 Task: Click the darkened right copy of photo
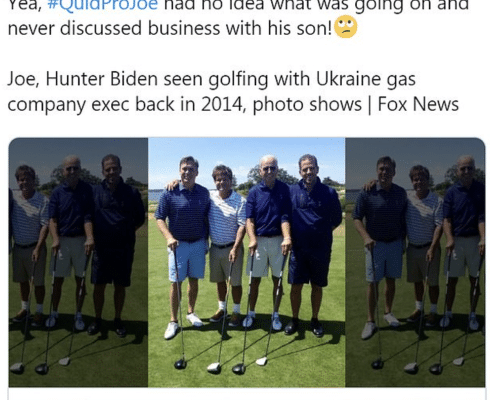pos(415,262)
